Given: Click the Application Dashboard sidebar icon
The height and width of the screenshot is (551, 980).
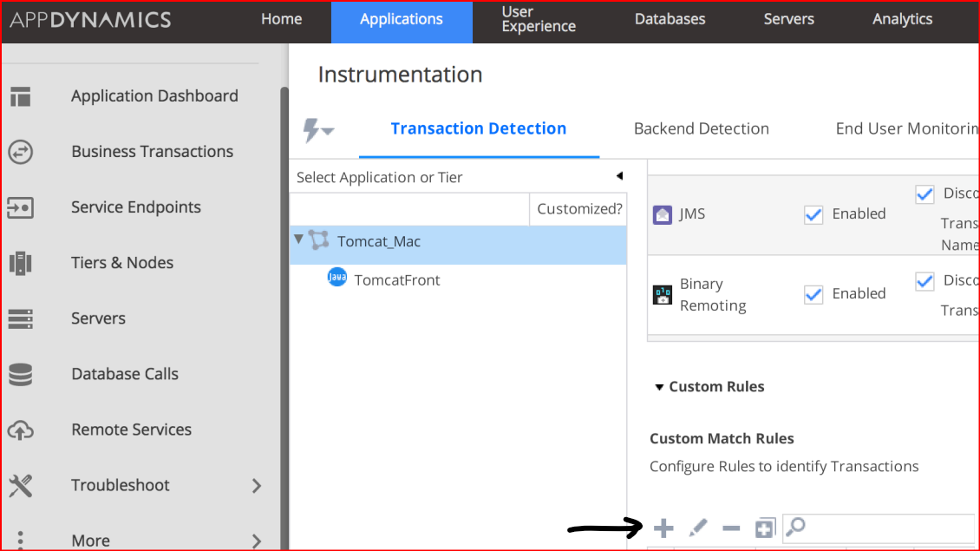Looking at the screenshot, I should 20,96.
